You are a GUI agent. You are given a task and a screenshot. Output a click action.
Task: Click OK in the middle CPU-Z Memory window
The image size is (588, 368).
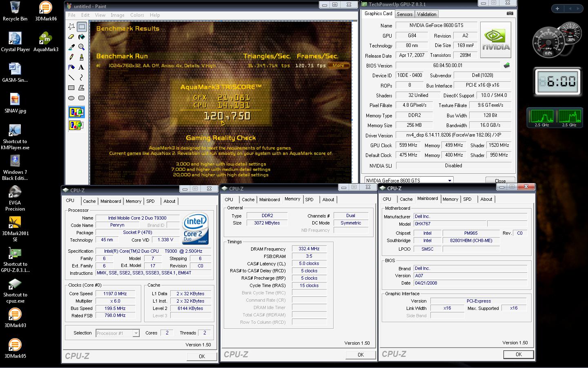pyautogui.click(x=361, y=355)
